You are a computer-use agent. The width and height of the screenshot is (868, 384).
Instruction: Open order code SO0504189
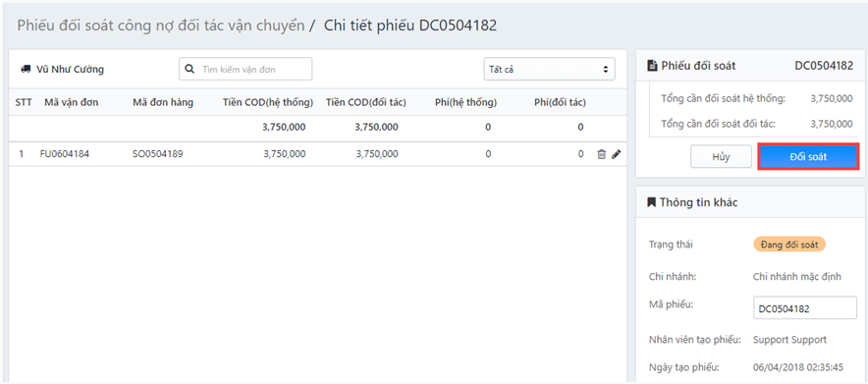pos(158,154)
